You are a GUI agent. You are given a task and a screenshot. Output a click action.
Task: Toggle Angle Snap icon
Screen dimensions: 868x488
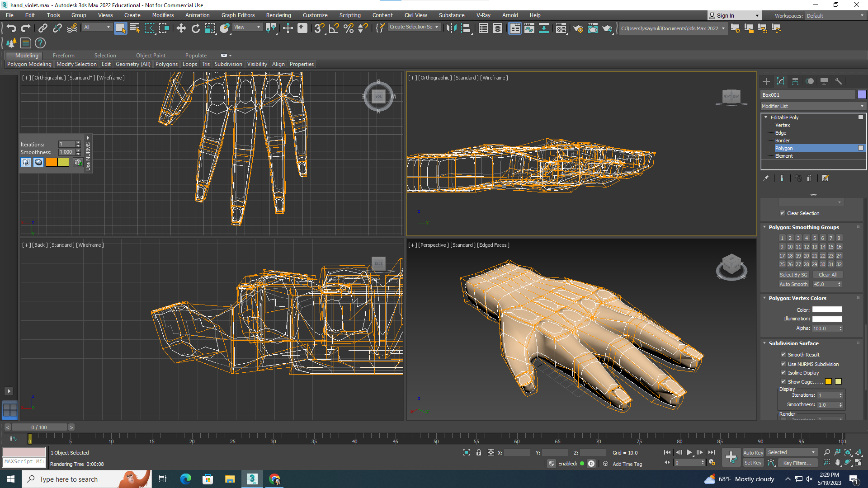click(334, 28)
